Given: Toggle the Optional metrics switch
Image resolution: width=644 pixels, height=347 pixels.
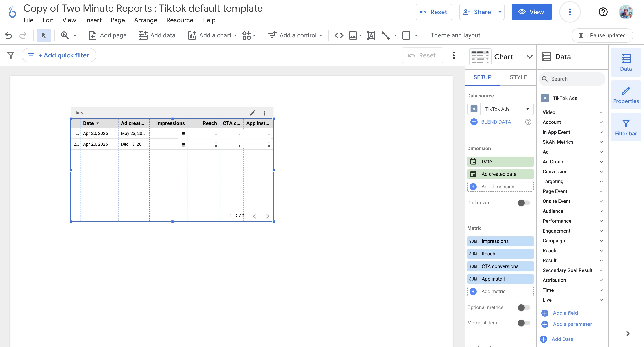Looking at the screenshot, I should click(524, 307).
